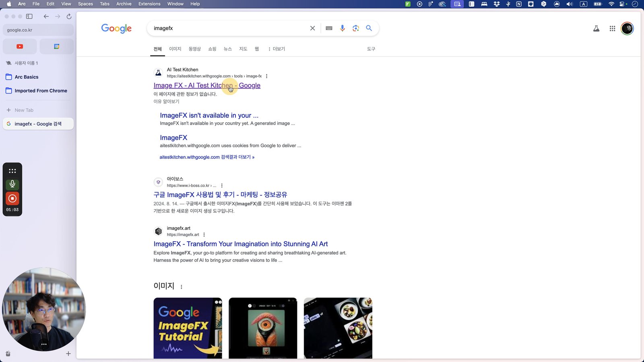This screenshot has width=644, height=362.
Task: Search by image with Google Lens icon
Action: coord(355,28)
